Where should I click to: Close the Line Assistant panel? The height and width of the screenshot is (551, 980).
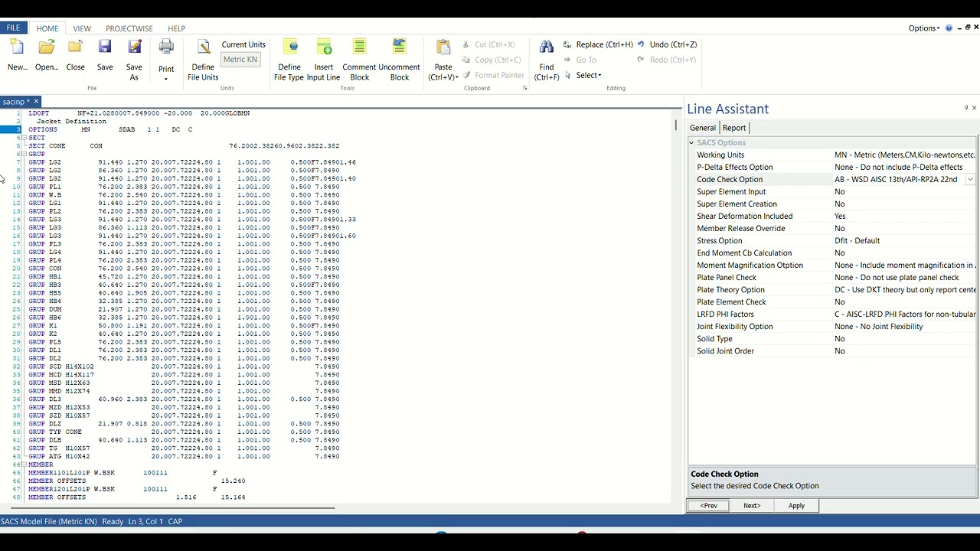click(974, 108)
